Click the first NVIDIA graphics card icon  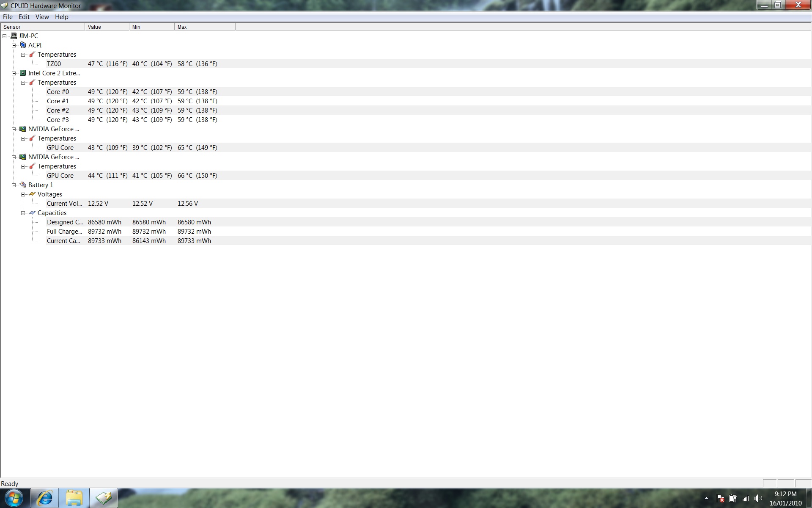pyautogui.click(x=23, y=129)
